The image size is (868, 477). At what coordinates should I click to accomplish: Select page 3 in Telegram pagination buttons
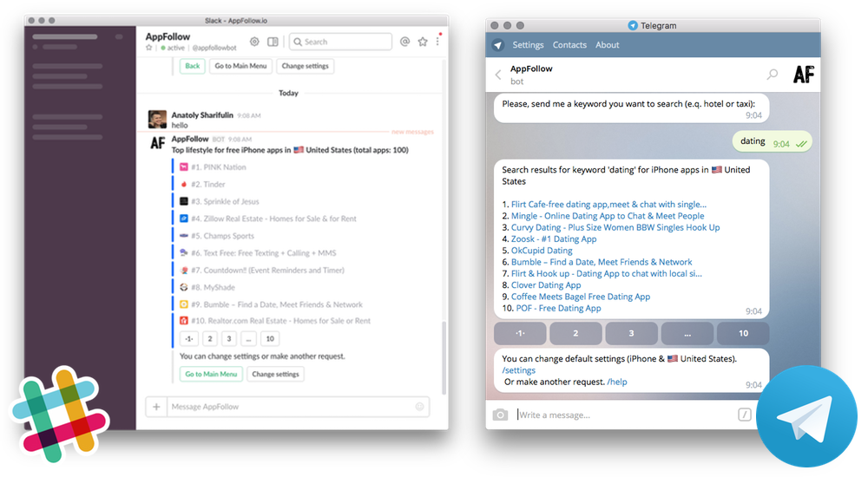pyautogui.click(x=631, y=333)
